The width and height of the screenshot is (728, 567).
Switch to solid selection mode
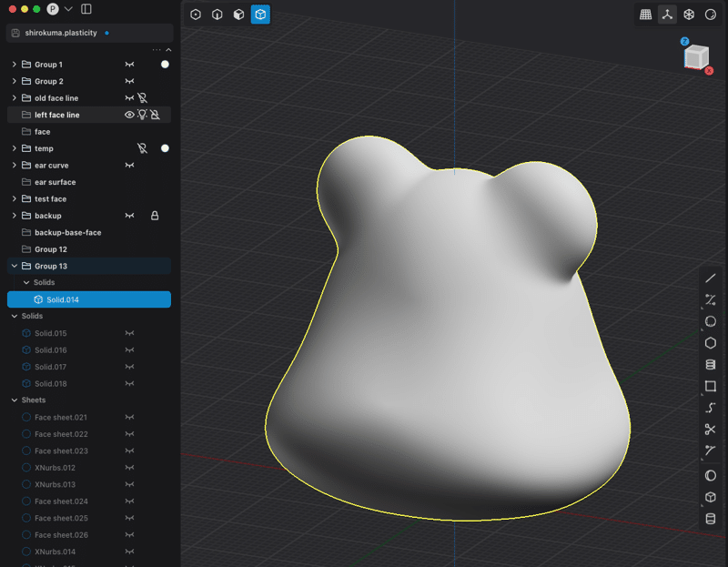(260, 15)
